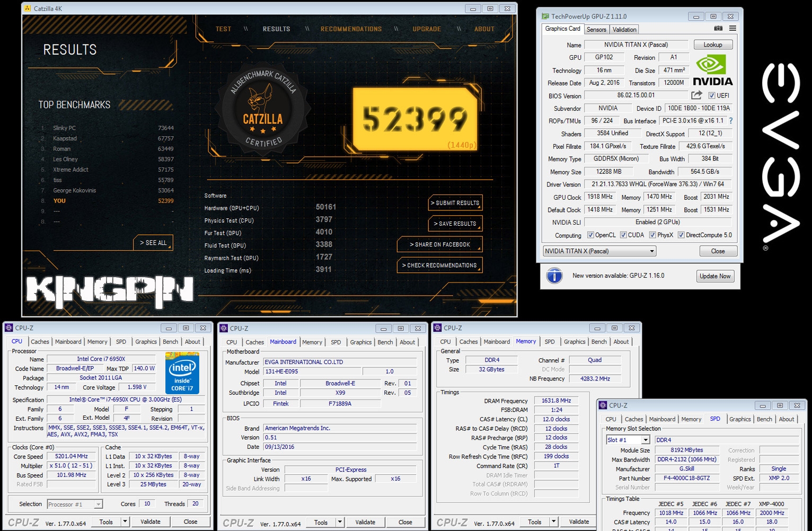Click NB Frequency value 4283.2 MHz
Screen dimensions: 812x531
(595, 378)
